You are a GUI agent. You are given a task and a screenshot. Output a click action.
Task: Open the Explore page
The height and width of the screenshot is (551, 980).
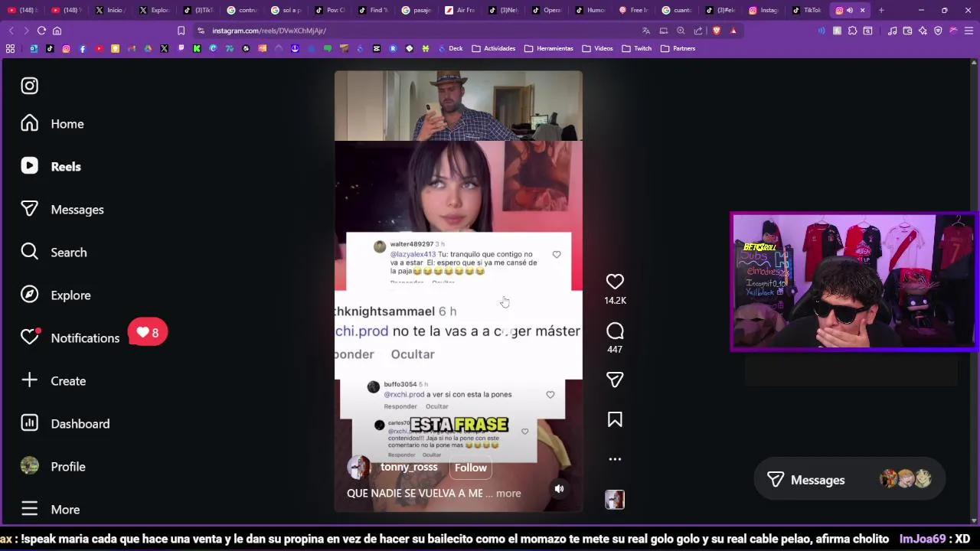click(x=55, y=295)
